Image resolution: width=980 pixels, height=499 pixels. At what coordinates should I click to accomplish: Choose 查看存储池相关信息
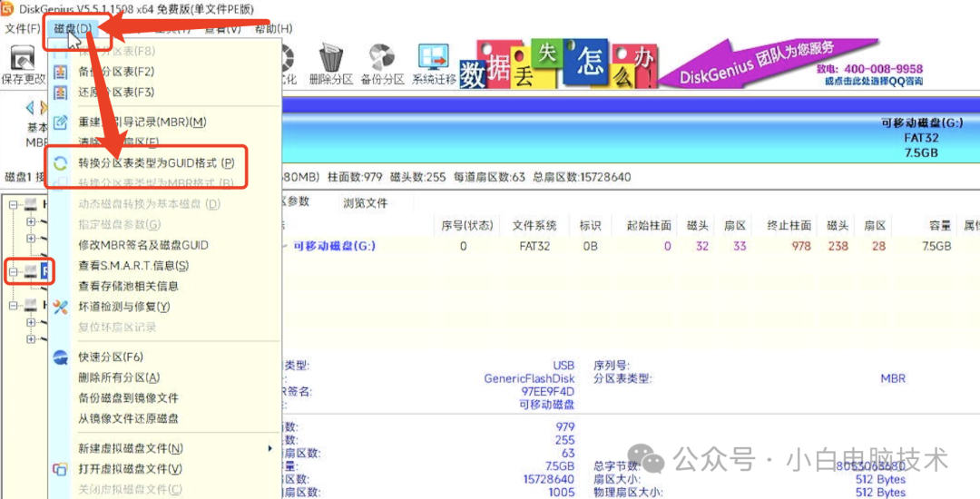coord(128,287)
